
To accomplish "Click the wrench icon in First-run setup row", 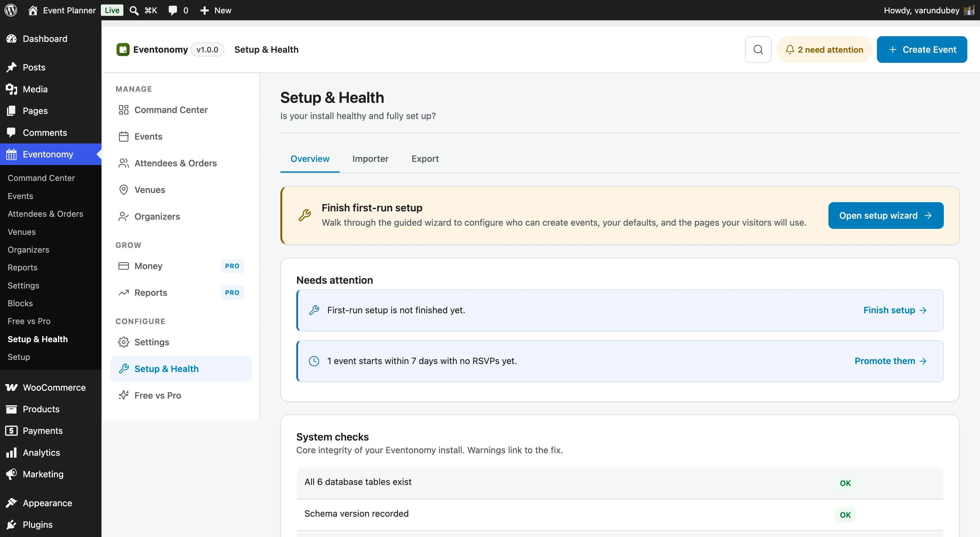I will 314,310.
